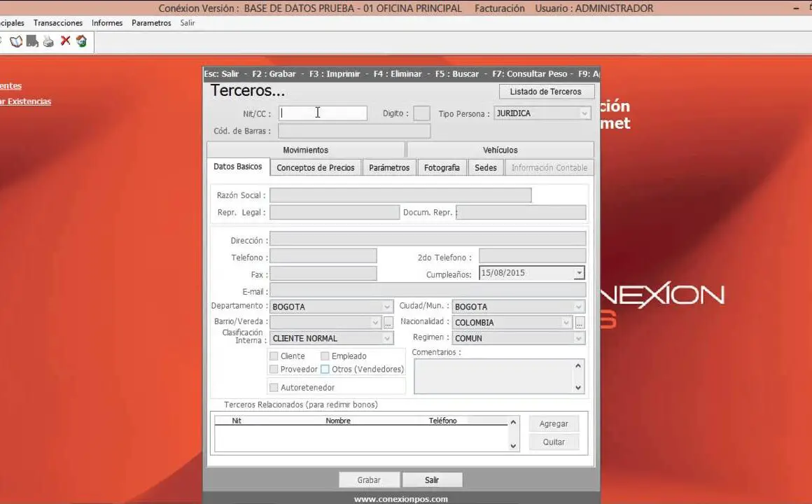Open the Vehículos tab
The width and height of the screenshot is (812, 504).
(x=500, y=150)
